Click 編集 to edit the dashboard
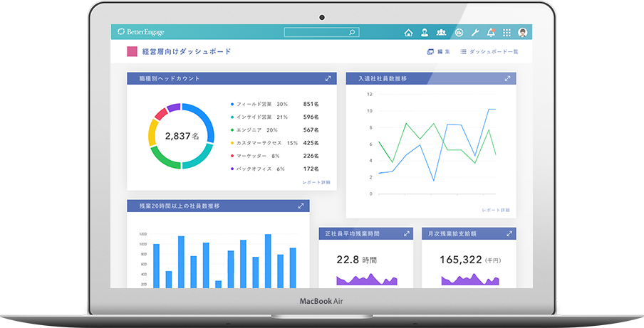 tap(438, 52)
